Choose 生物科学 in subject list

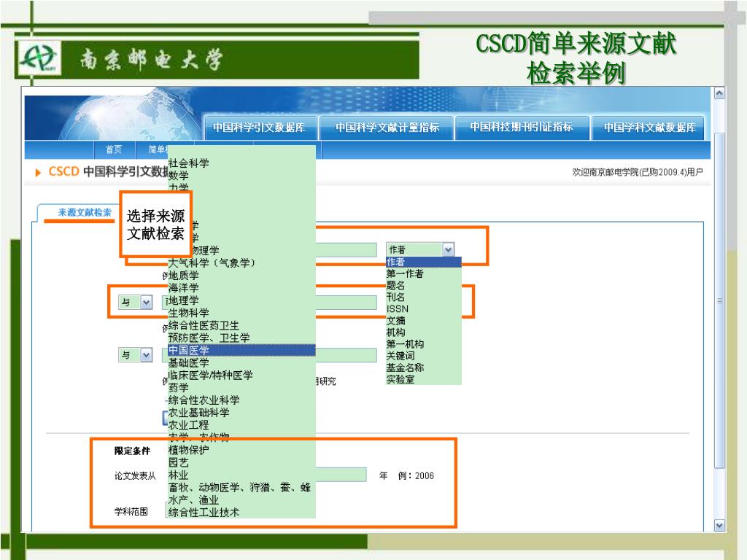241,313
